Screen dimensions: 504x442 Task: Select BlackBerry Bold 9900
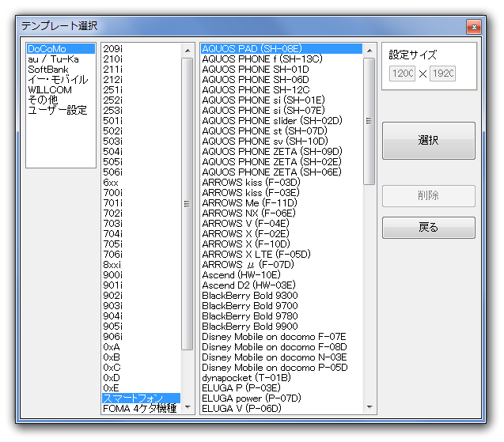tap(282, 327)
